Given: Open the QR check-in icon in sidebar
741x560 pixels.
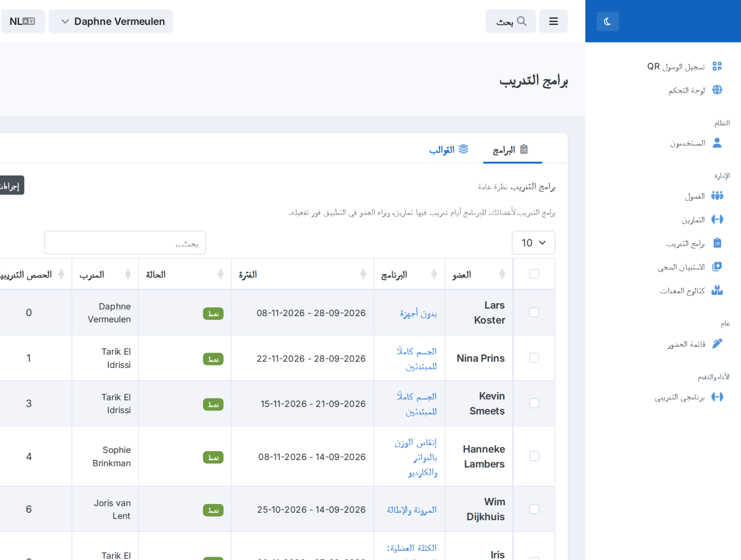Looking at the screenshot, I should 717,66.
